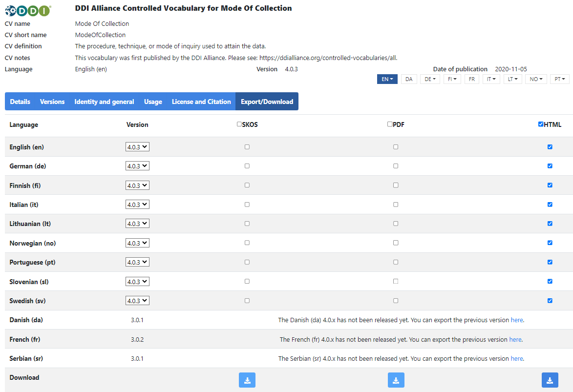The image size is (573, 392).
Task: Check PDF for Finnish (fi)
Action: 396,185
